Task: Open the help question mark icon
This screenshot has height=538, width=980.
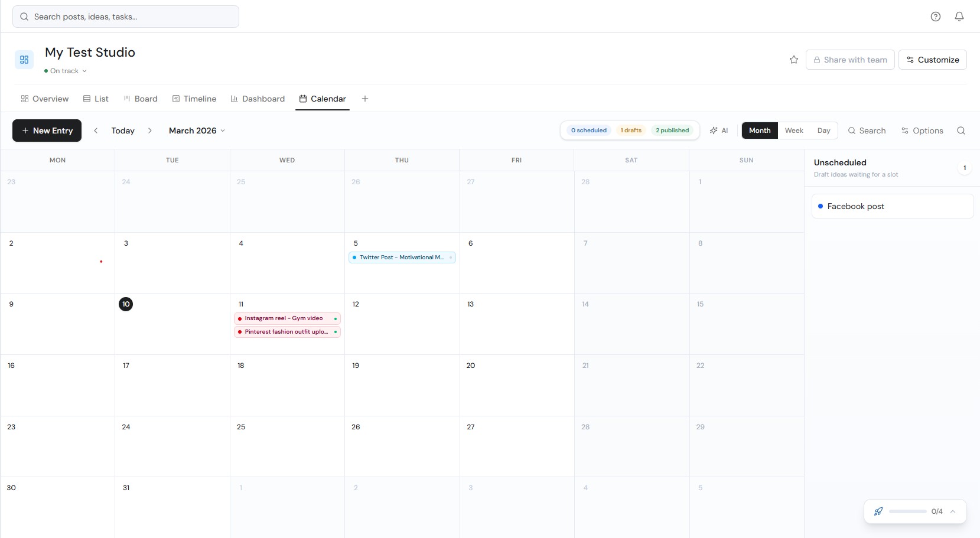Action: pos(936,16)
